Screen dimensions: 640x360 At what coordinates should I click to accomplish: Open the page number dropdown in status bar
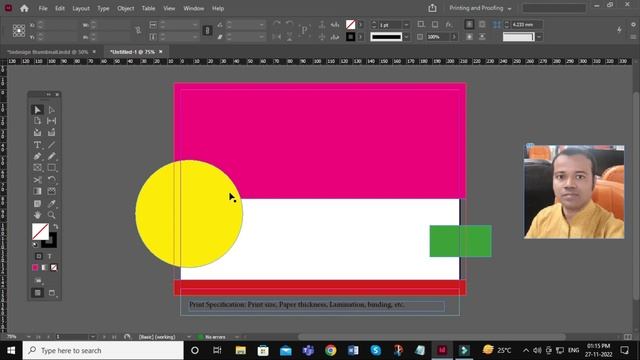[93, 337]
